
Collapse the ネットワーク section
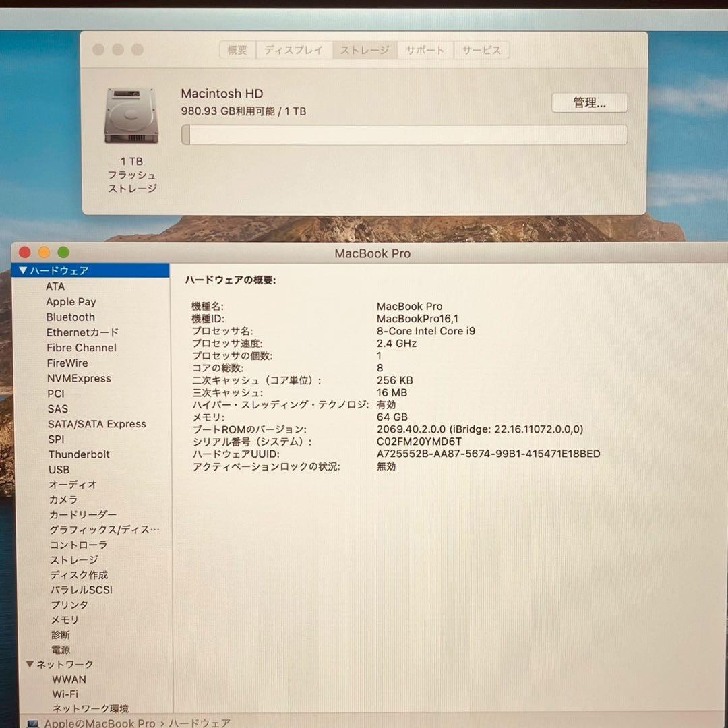(x=28, y=664)
